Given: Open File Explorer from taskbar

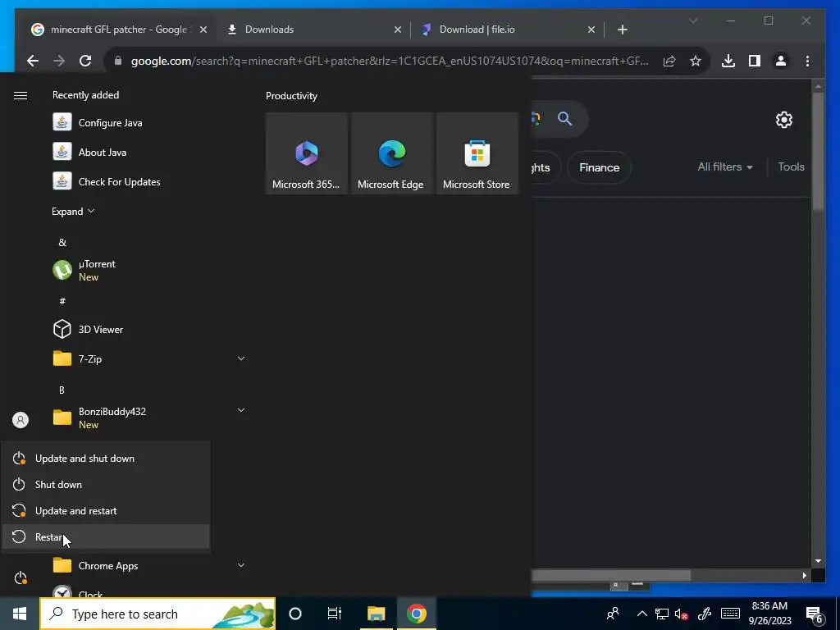Looking at the screenshot, I should click(x=376, y=614).
